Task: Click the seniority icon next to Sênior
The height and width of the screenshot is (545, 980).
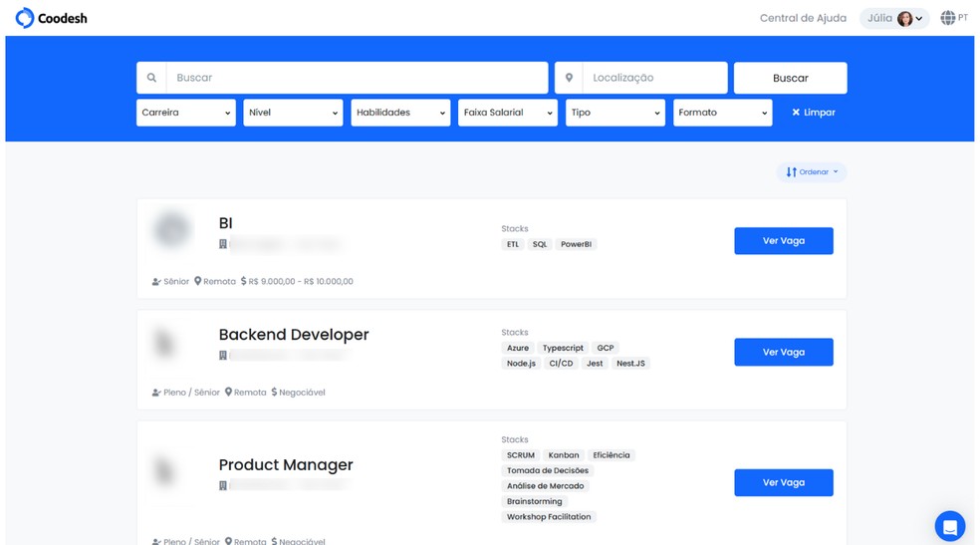Action: coord(156,282)
